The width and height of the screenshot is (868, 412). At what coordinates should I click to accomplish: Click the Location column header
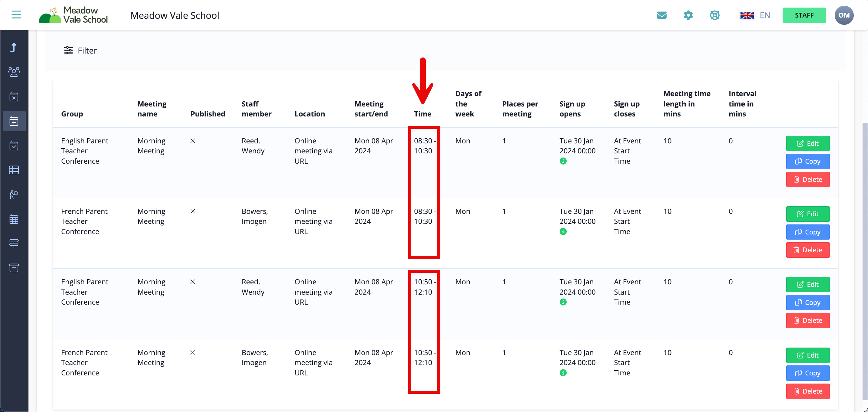(x=310, y=114)
